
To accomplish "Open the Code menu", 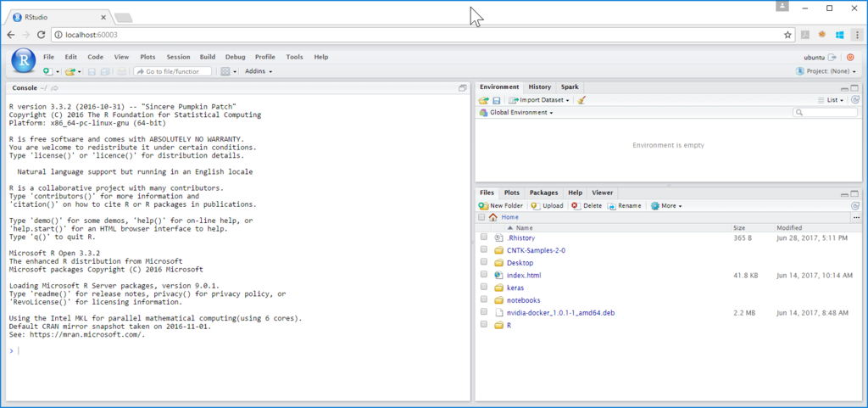I will tap(95, 57).
